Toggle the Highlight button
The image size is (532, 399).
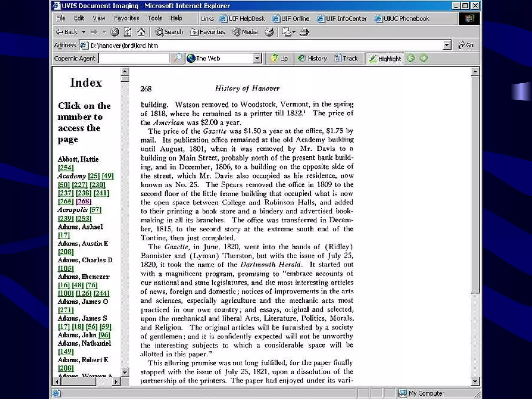tap(385, 58)
